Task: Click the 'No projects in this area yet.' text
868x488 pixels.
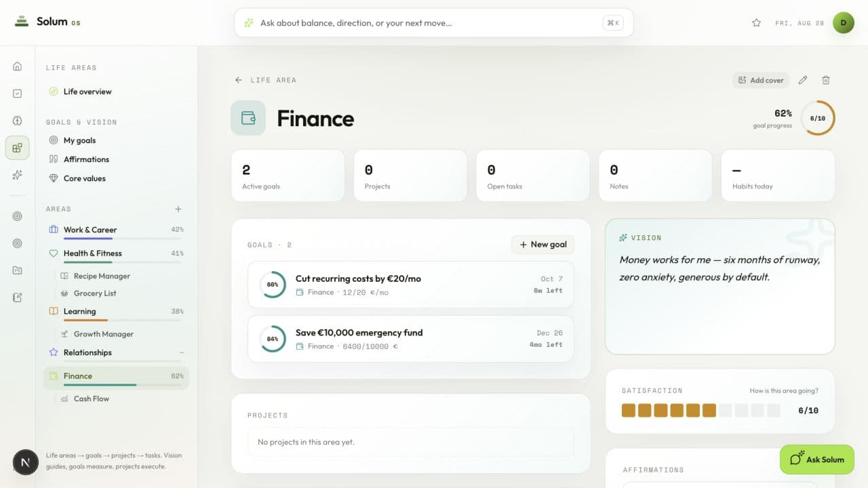Action: pyautogui.click(x=306, y=442)
